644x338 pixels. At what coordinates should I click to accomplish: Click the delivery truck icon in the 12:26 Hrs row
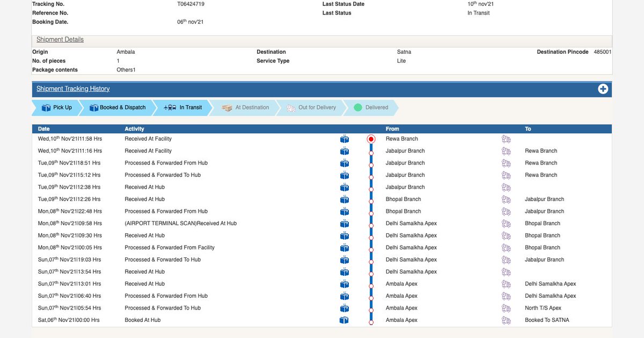[506, 199]
